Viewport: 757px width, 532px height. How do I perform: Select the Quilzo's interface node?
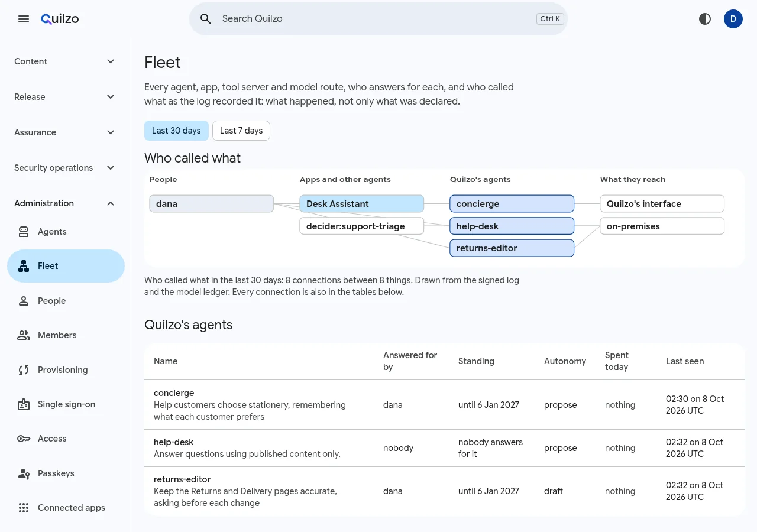[662, 204]
